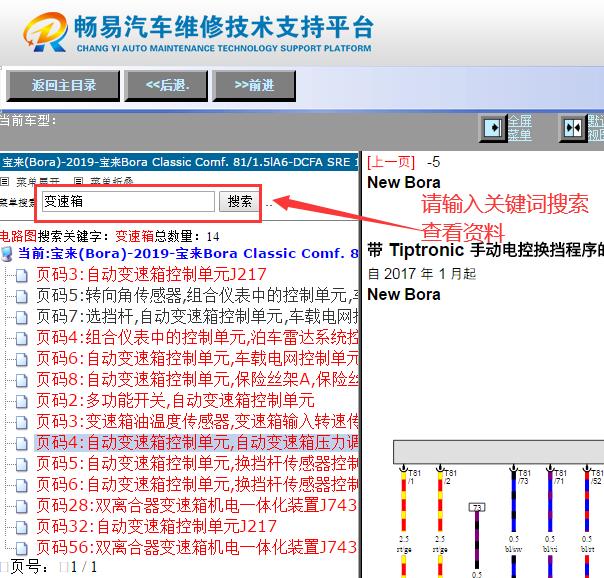The height and width of the screenshot is (578, 604).
Task: Click document icon of 页码7:选挡杆 row
Action: coord(22,317)
